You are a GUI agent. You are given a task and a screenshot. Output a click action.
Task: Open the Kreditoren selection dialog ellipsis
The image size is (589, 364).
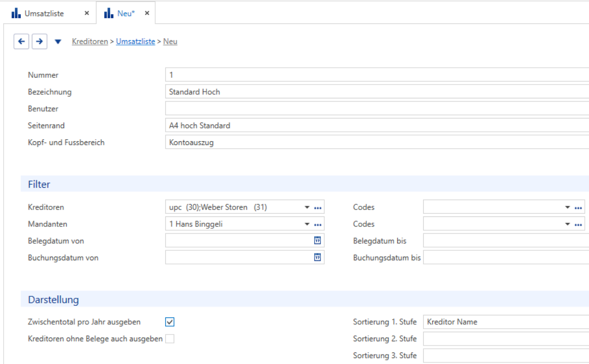(318, 207)
